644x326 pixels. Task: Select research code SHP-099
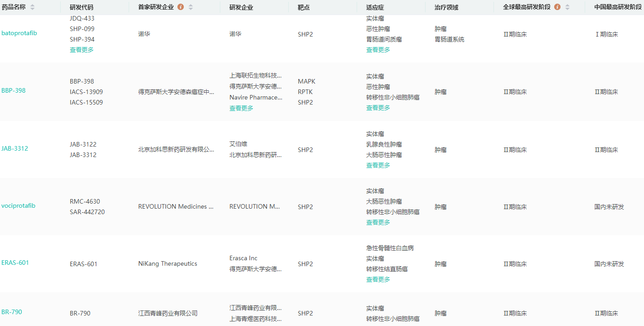tap(82, 29)
